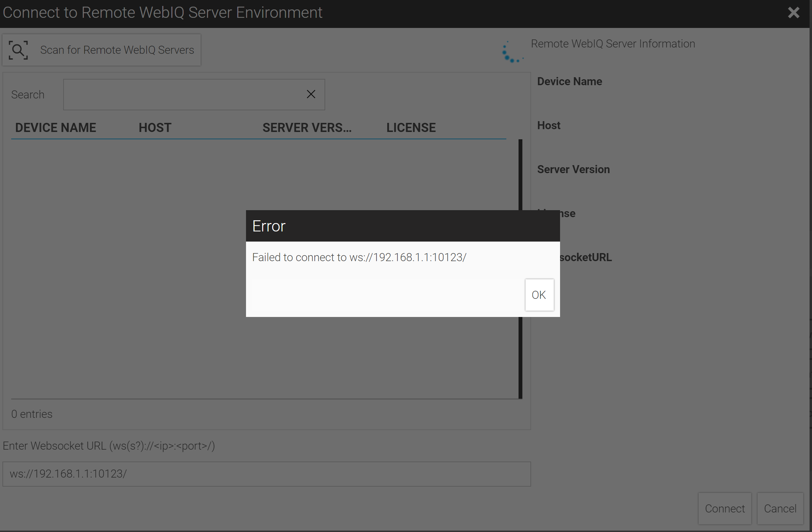
Task: Click the Device Name info label
Action: [569, 81]
